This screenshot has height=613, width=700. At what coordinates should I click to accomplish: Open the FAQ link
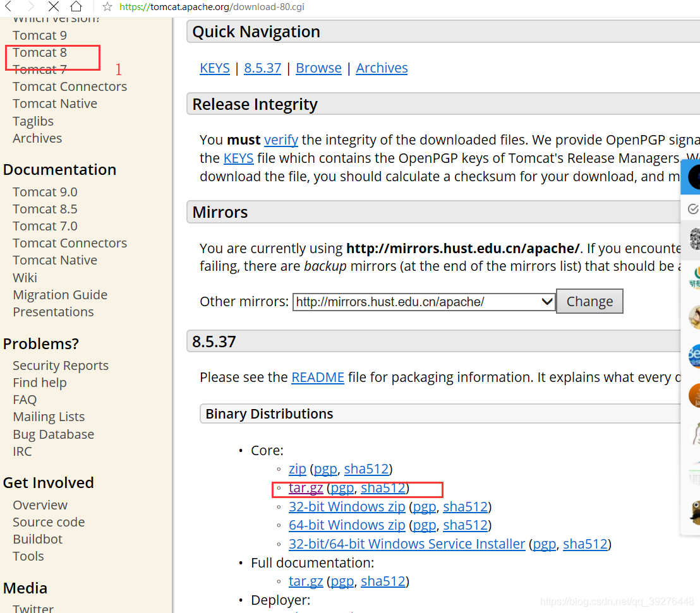(25, 400)
